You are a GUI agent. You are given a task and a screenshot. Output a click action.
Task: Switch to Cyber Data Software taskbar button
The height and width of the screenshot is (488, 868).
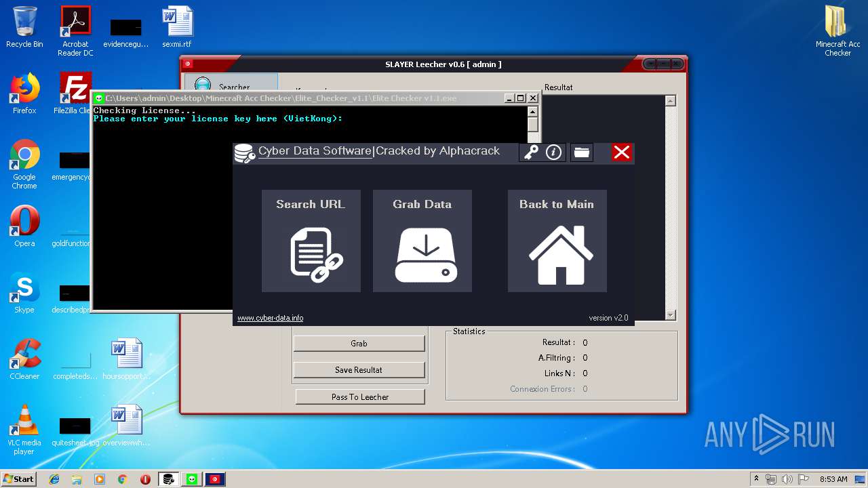click(x=168, y=479)
